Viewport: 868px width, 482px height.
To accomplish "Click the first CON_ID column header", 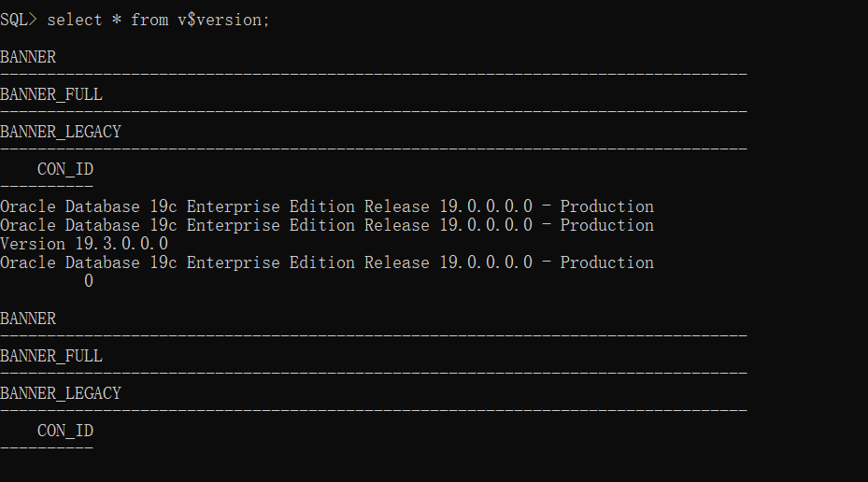I will 65,169.
